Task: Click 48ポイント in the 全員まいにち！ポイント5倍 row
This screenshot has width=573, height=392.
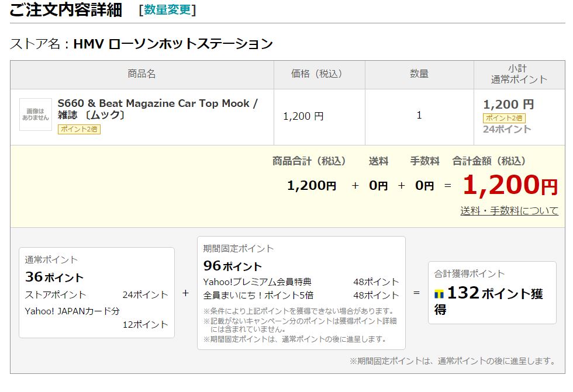Action: click(x=376, y=295)
